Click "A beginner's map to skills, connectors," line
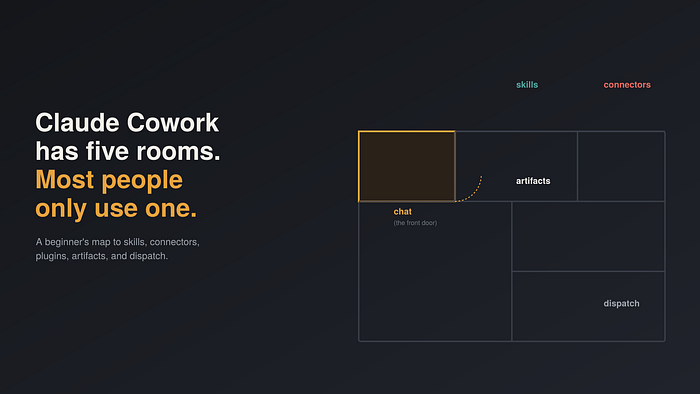 (117, 242)
